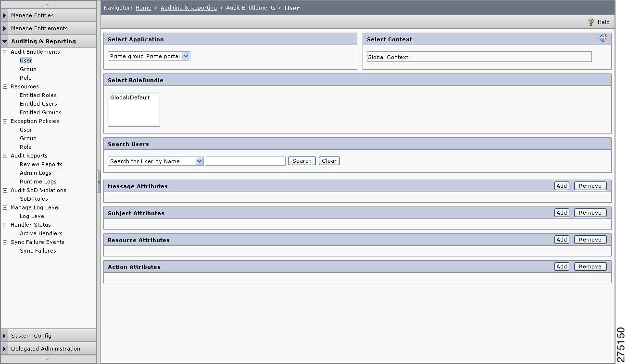Open the Prime group:Prime portal application dropdown
628x364 pixels.
pos(149,56)
